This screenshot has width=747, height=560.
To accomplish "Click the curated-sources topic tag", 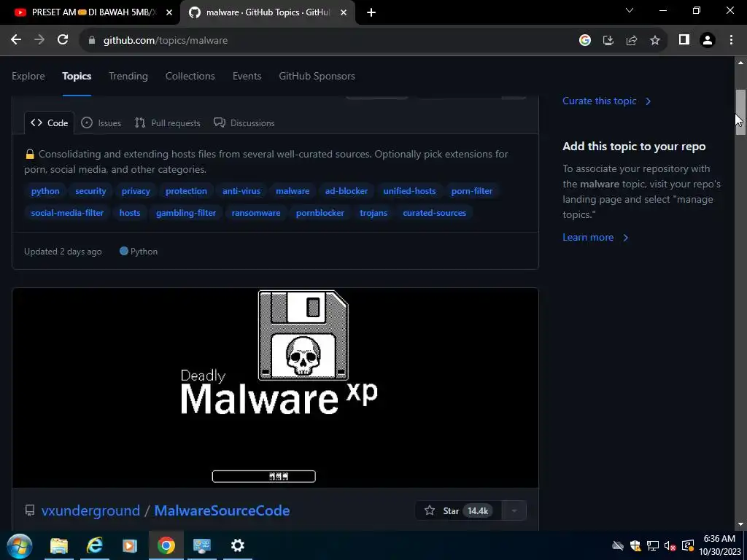I will coord(435,213).
